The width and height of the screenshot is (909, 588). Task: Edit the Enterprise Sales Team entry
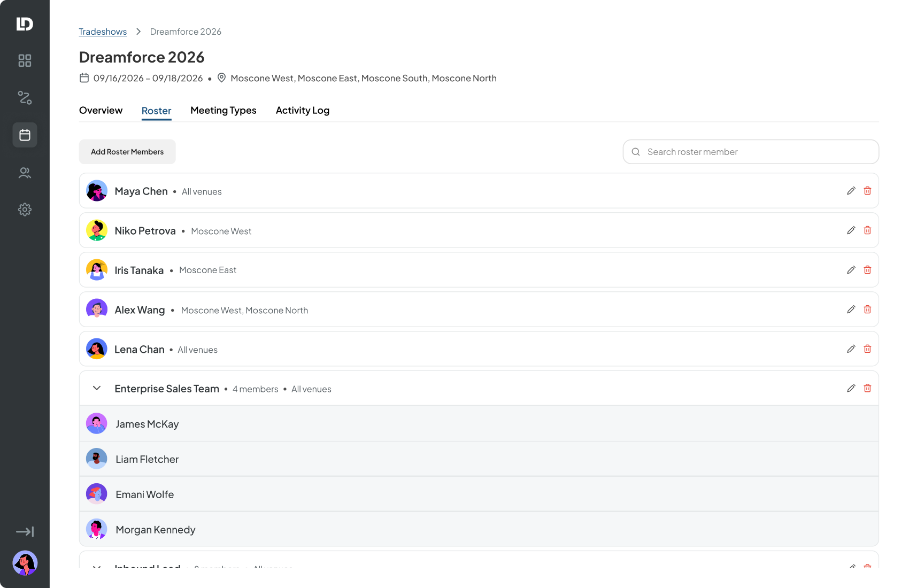tap(851, 388)
